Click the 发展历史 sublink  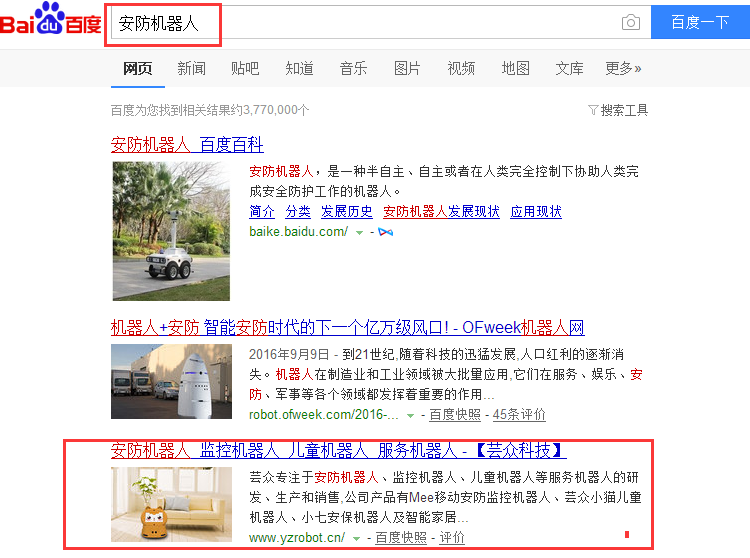[346, 211]
